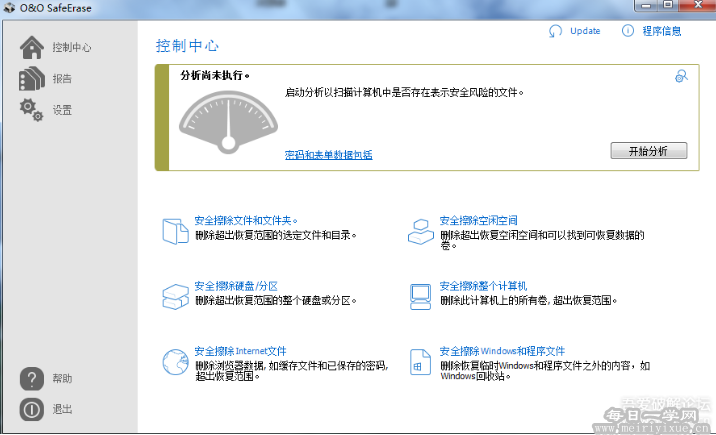Minimize the O&O SafeErase window
The height and width of the screenshot is (435, 716).
click(646, 5)
